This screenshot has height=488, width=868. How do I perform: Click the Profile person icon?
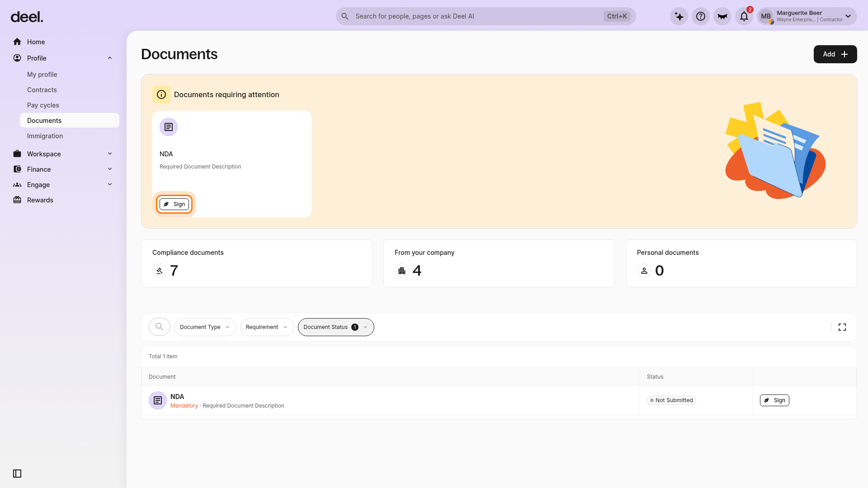click(x=17, y=58)
